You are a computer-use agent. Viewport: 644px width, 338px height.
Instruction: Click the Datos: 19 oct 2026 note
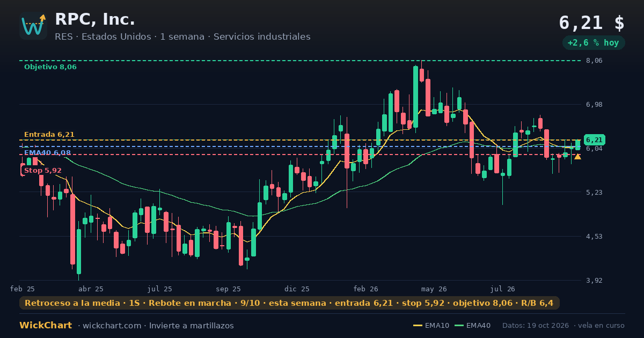tap(536, 326)
